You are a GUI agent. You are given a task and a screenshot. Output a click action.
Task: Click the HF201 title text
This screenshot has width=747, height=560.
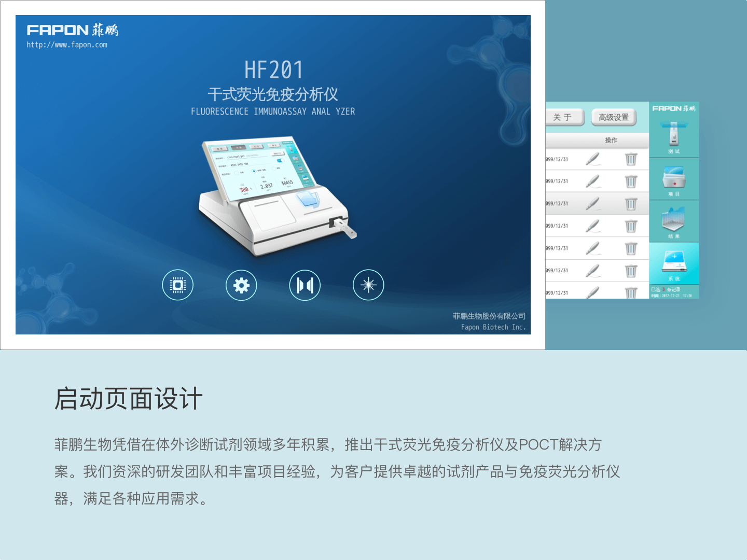coord(273,69)
